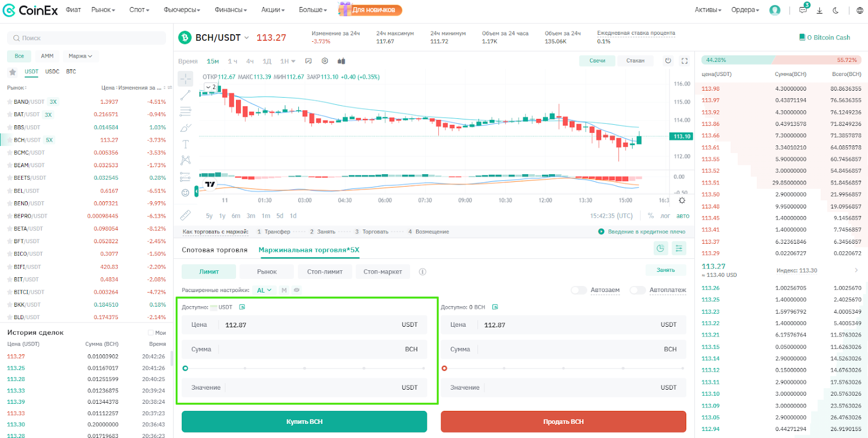The width and height of the screenshot is (868, 438).
Task: Select the text tool on chart
Action: pos(186,144)
